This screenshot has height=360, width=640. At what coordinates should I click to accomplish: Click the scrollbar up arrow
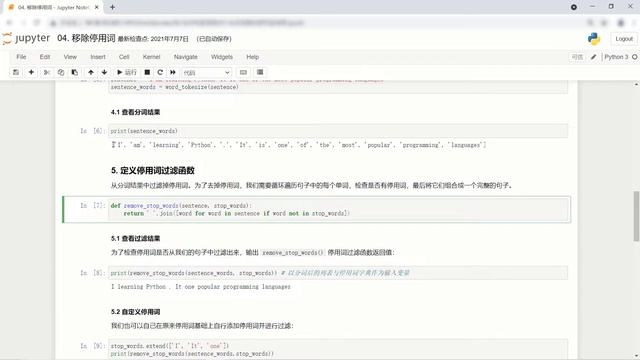tap(636, 84)
